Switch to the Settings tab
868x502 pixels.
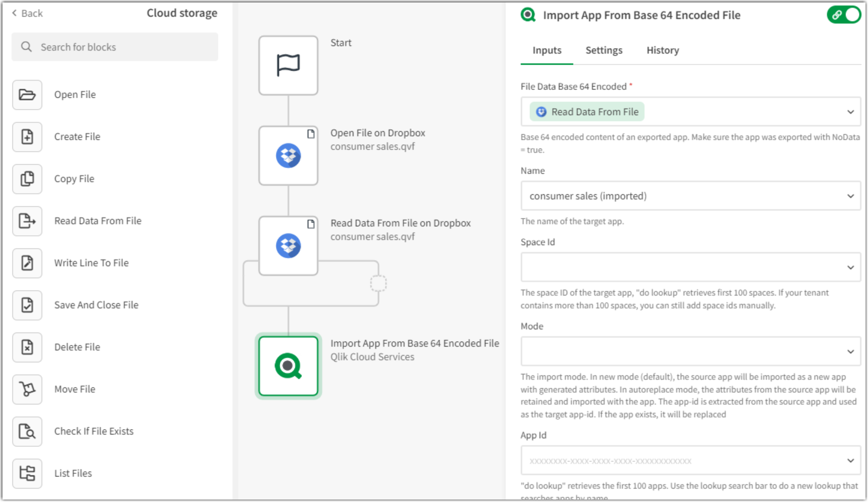[604, 50]
